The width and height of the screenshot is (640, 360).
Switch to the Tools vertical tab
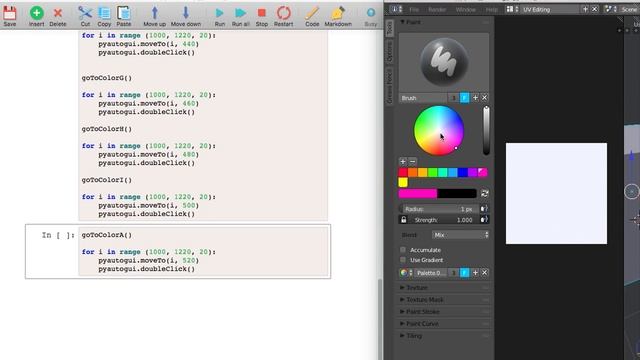point(389,28)
